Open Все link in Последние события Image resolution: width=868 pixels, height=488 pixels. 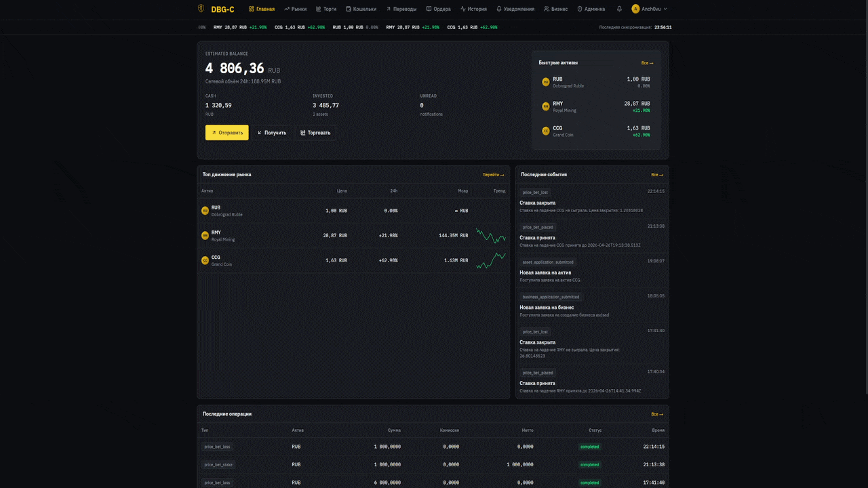click(656, 175)
